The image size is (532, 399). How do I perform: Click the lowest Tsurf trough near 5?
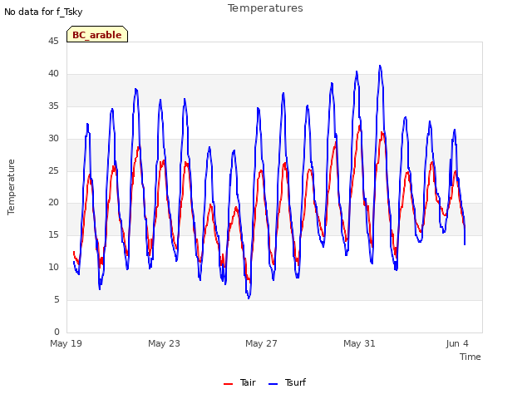point(249,298)
